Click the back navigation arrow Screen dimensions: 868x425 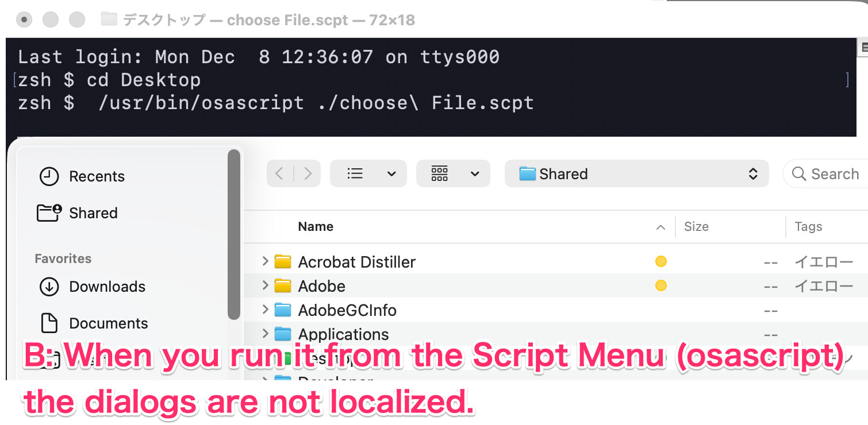point(280,173)
